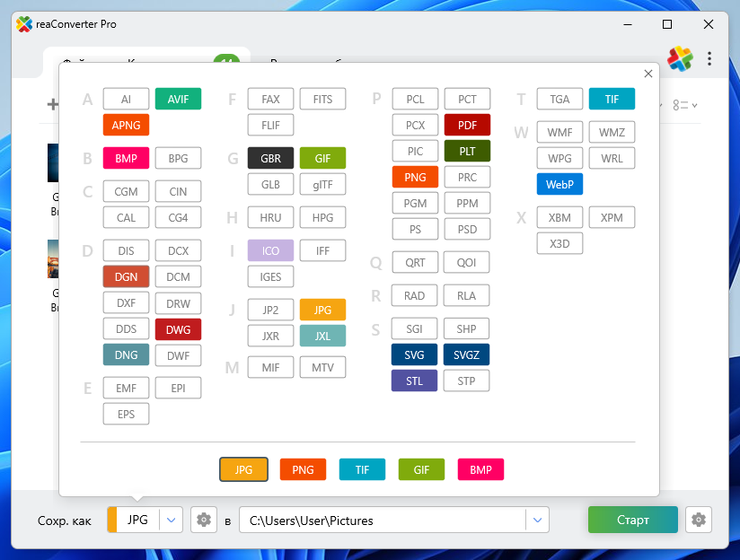The height and width of the screenshot is (560, 740).
Task: Choose the DWG format
Action: [178, 329]
